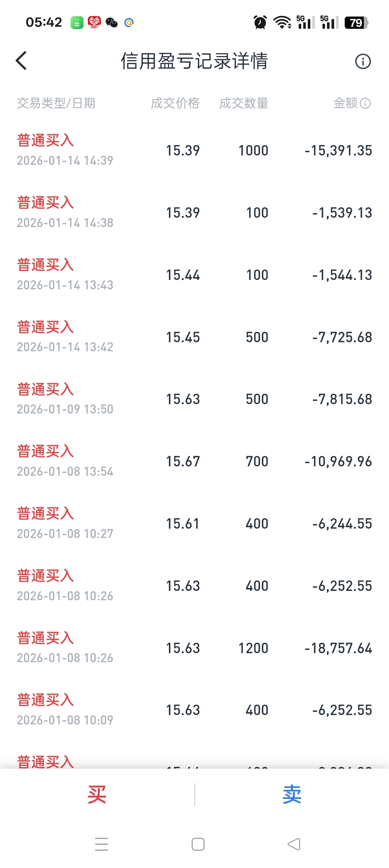Tap the red 买 buy button
This screenshot has height=868, width=389.
97,795
